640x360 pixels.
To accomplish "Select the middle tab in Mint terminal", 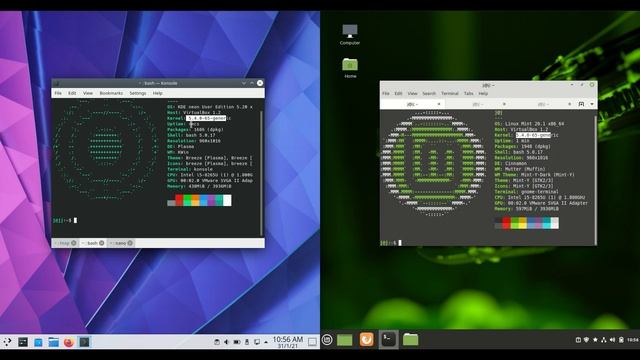I will 477,104.
